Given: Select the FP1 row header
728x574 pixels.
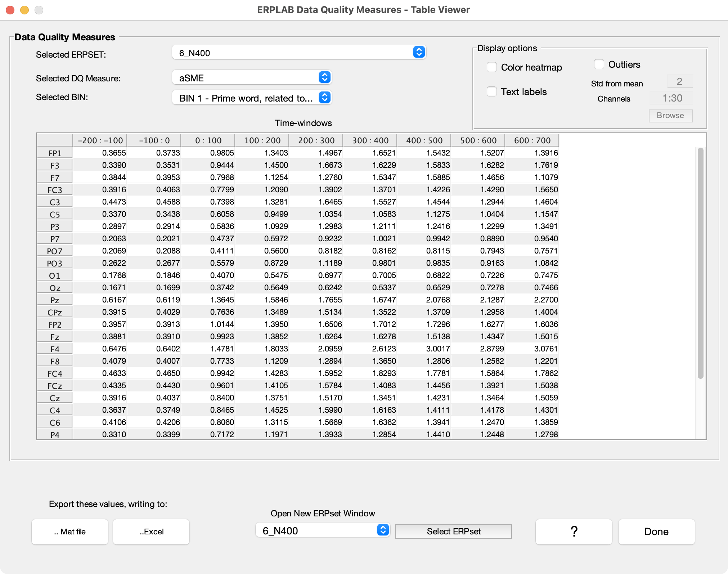Looking at the screenshot, I should pyautogui.click(x=55, y=153).
